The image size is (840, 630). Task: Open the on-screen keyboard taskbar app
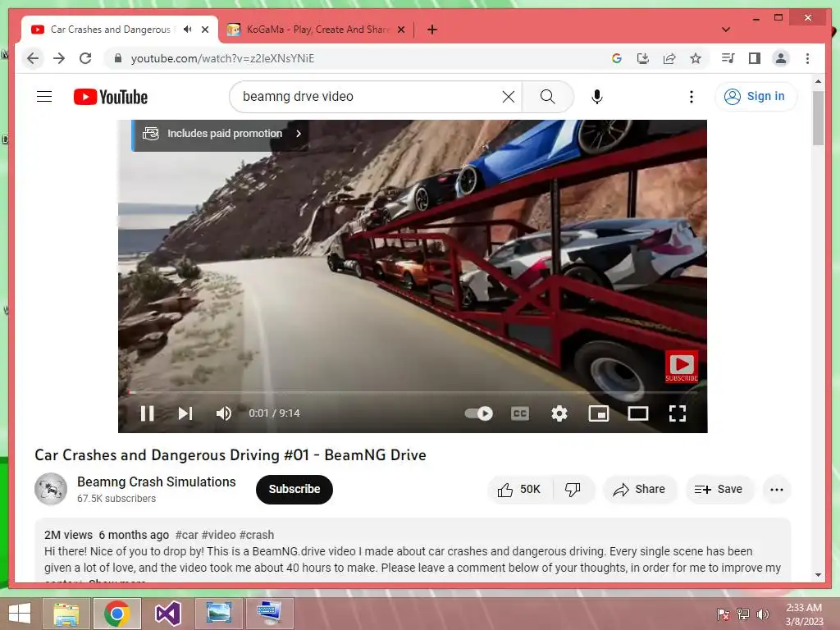(269, 614)
